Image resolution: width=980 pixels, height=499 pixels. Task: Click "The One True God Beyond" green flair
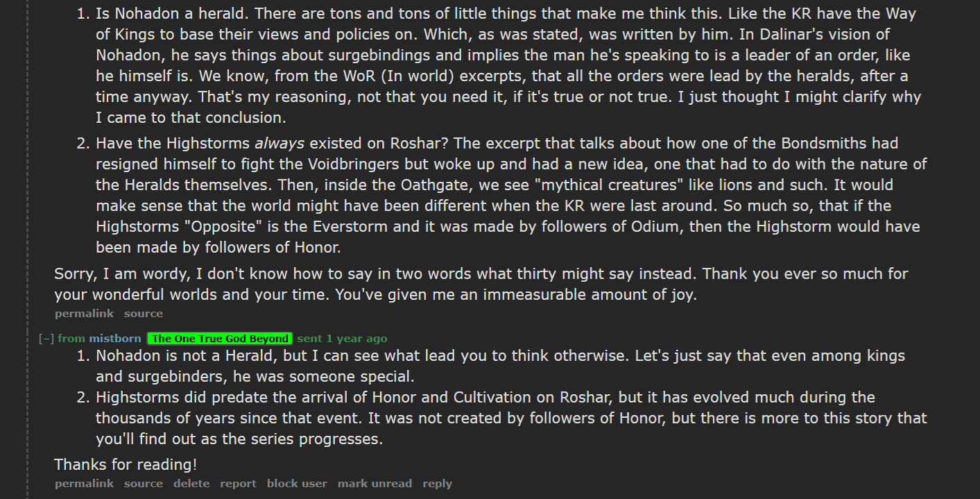220,339
